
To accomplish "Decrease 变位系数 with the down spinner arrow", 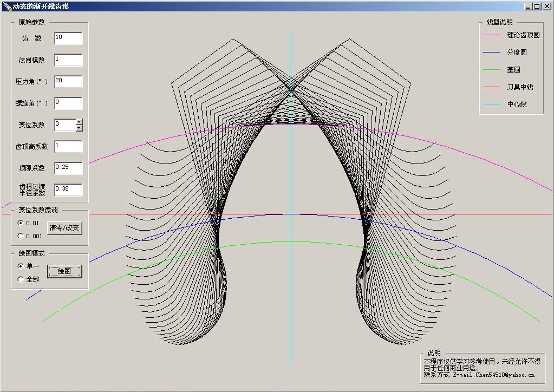I will point(79,128).
